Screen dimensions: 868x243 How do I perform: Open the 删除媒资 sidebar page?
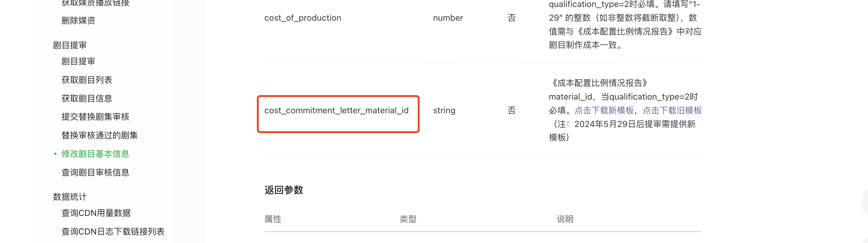(78, 21)
